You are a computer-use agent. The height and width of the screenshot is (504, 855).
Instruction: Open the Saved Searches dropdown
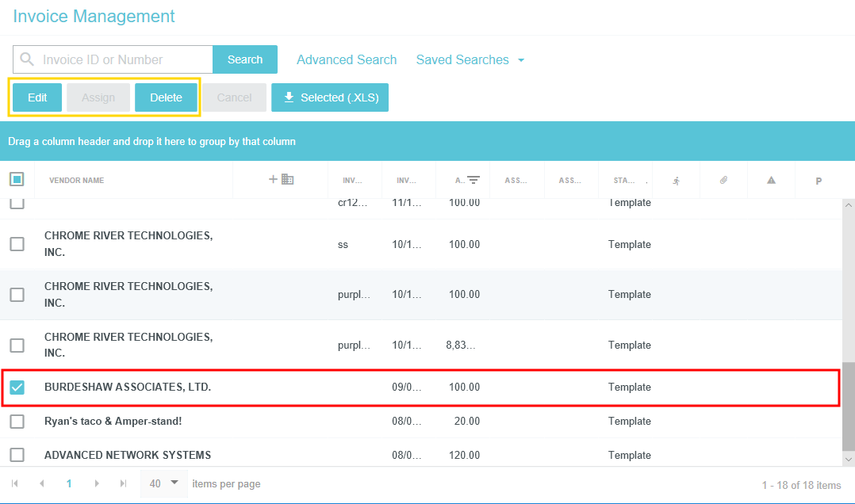(470, 60)
